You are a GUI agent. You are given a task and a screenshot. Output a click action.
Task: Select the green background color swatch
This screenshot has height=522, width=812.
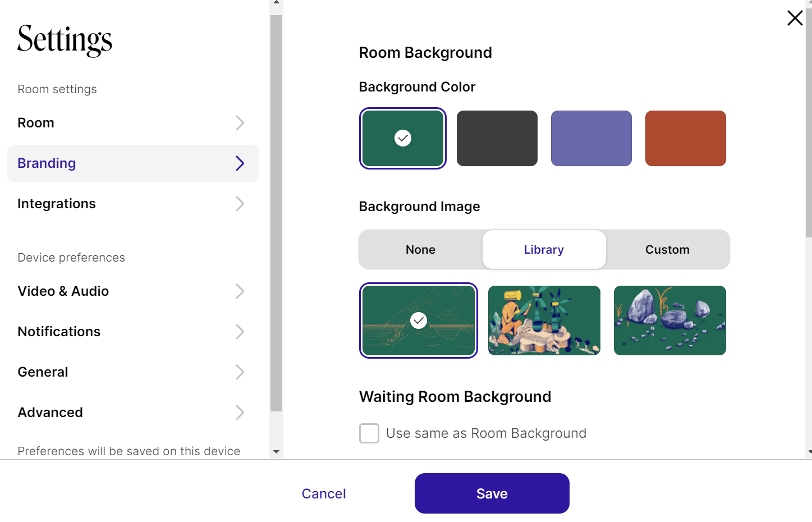point(403,138)
